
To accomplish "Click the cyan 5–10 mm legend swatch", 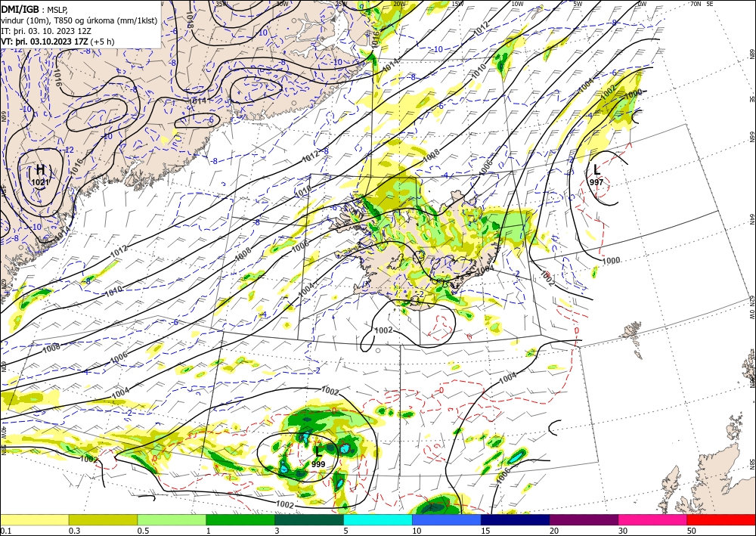I will coord(378,519).
